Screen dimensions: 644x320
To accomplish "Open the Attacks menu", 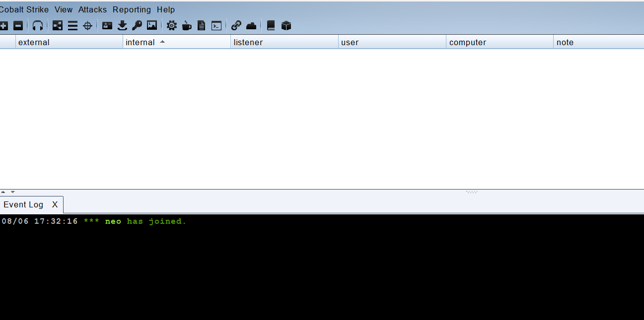I will coord(92,9).
